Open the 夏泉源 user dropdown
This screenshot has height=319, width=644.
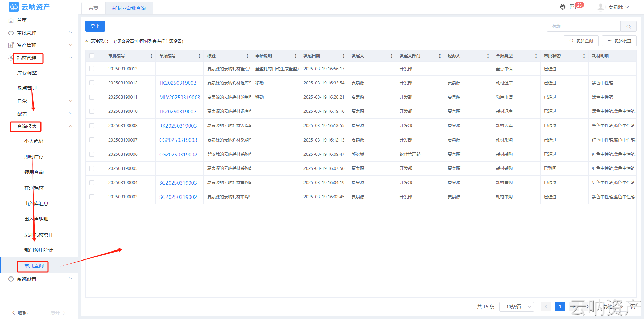pos(619,7)
